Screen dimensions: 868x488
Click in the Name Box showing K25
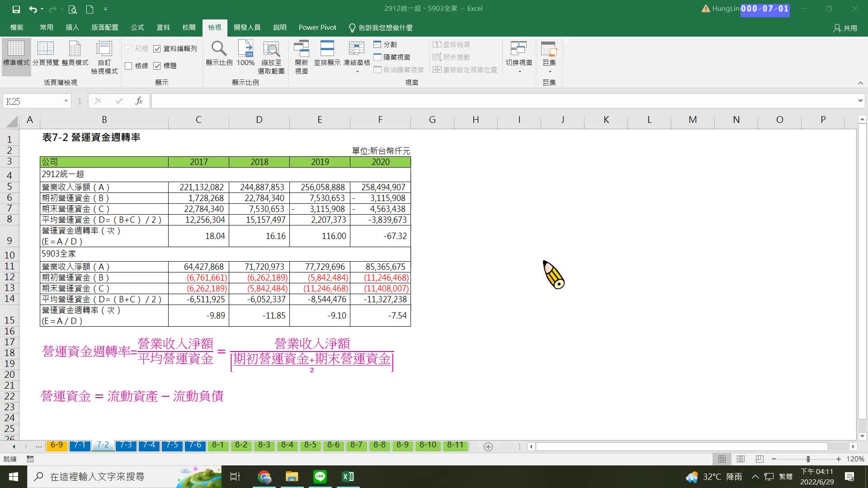click(33, 101)
